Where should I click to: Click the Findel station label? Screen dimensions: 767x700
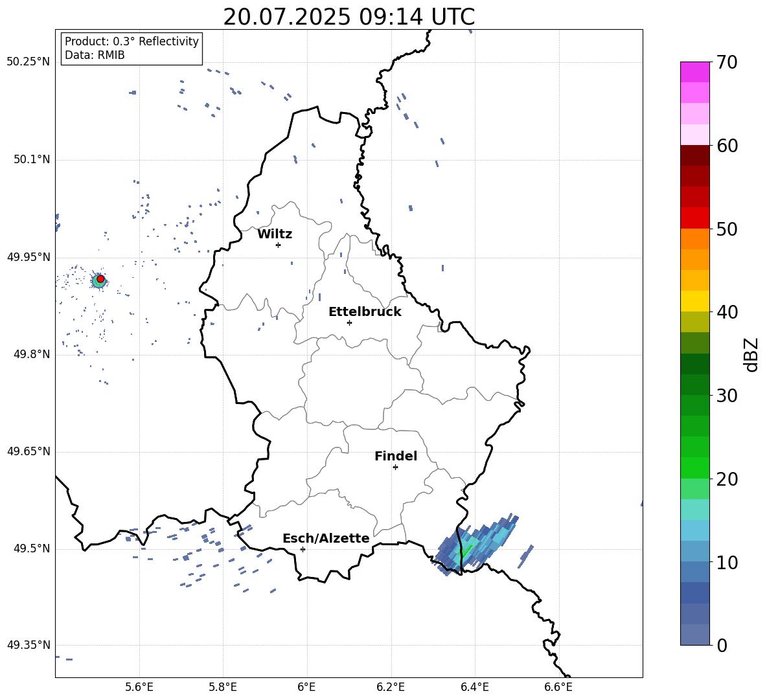396,456
